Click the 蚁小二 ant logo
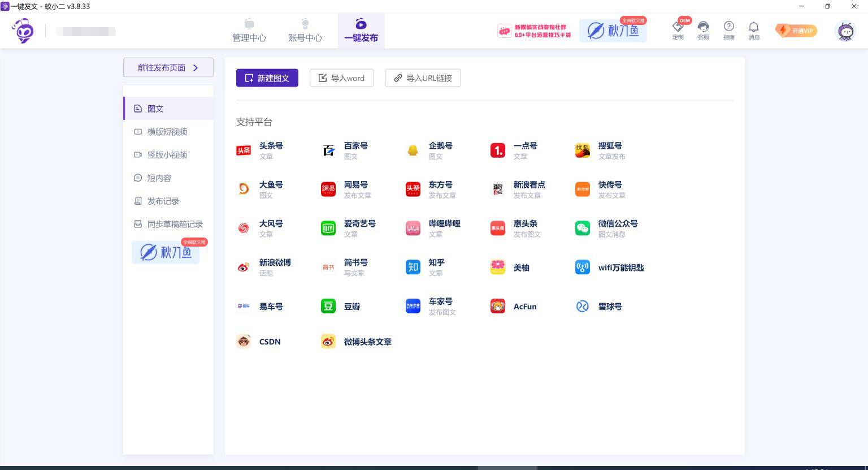 point(23,31)
